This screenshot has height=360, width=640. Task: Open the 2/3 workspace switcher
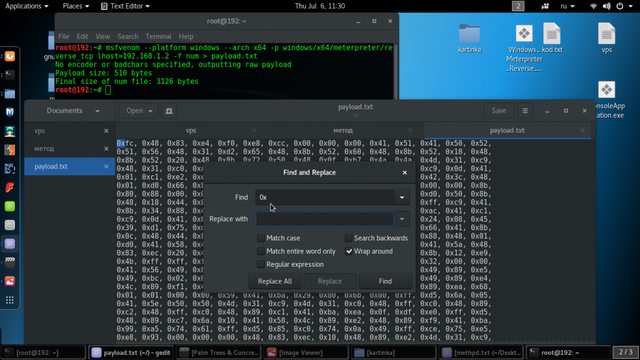pos(625,352)
